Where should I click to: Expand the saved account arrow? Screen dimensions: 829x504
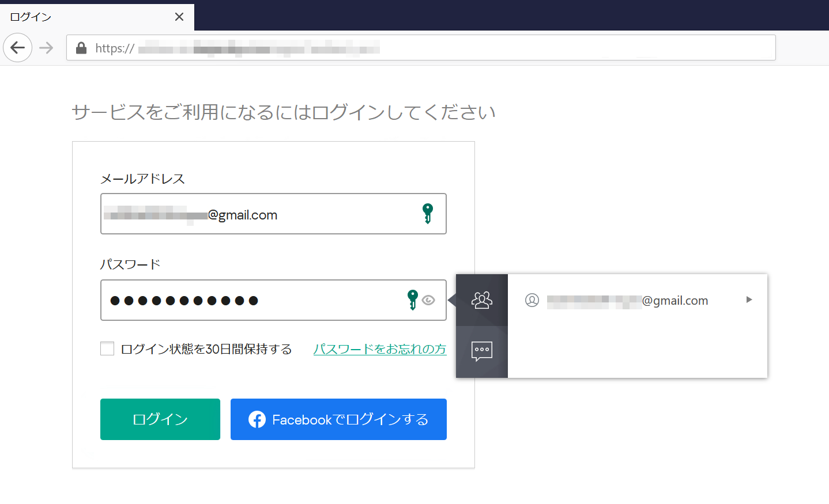749,300
